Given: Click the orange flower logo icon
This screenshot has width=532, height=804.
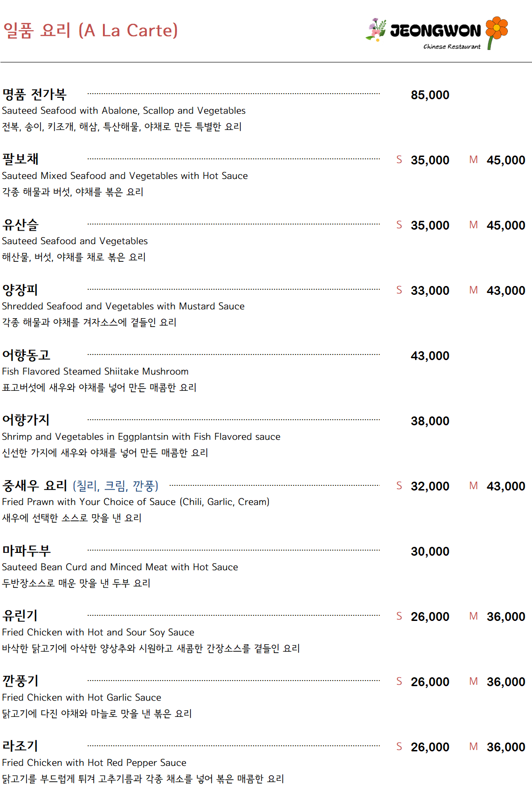Looking at the screenshot, I should point(496,31).
